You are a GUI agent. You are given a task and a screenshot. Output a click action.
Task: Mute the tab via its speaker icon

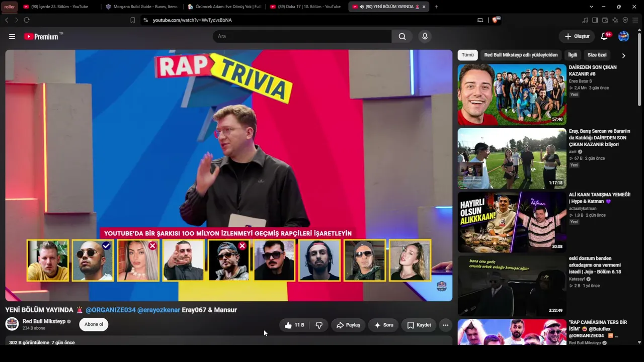point(362,7)
